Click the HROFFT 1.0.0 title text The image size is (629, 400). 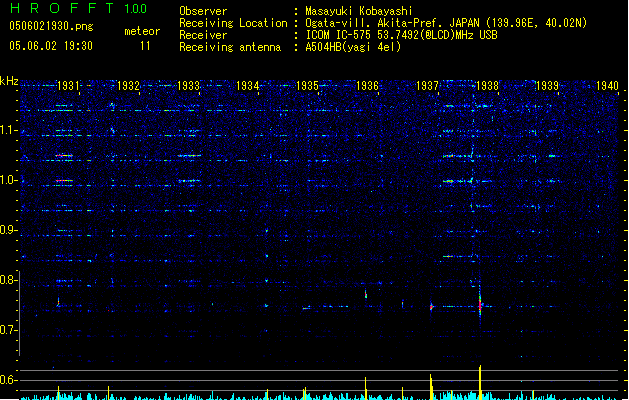tap(78, 8)
